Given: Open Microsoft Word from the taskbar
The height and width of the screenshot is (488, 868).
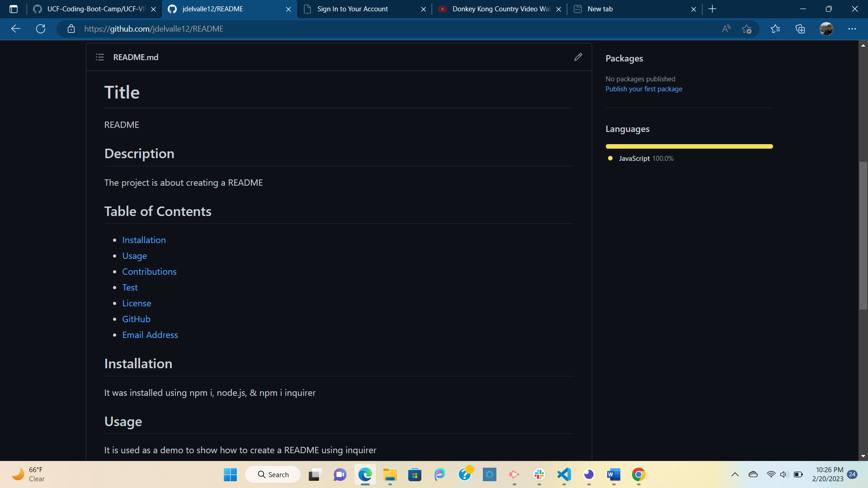Looking at the screenshot, I should coord(613,474).
